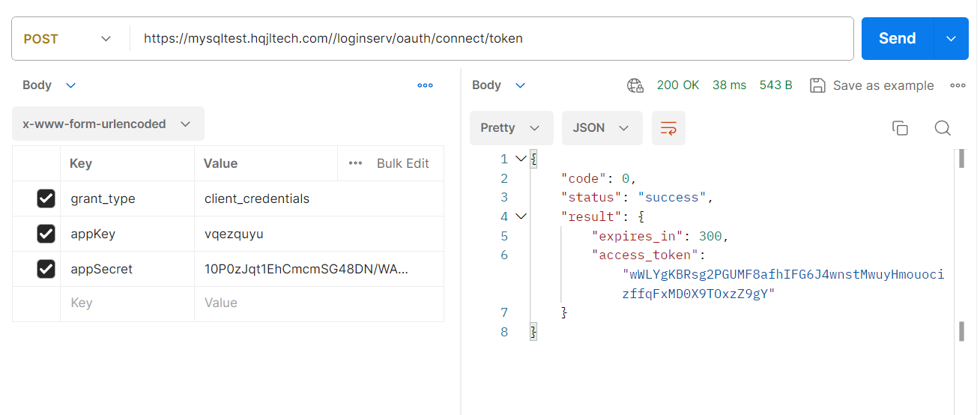Open request body options three-dot menu

tap(425, 85)
